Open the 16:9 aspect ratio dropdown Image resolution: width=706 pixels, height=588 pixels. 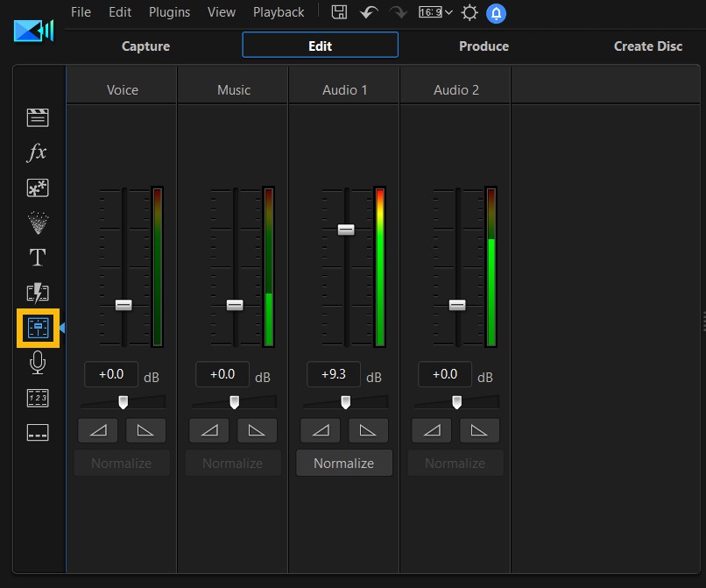point(435,12)
